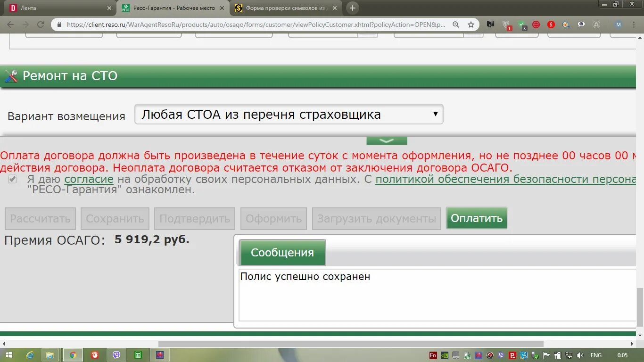The width and height of the screenshot is (644, 362).
Task: Click the Chrome taskbar icon
Action: [x=73, y=355]
